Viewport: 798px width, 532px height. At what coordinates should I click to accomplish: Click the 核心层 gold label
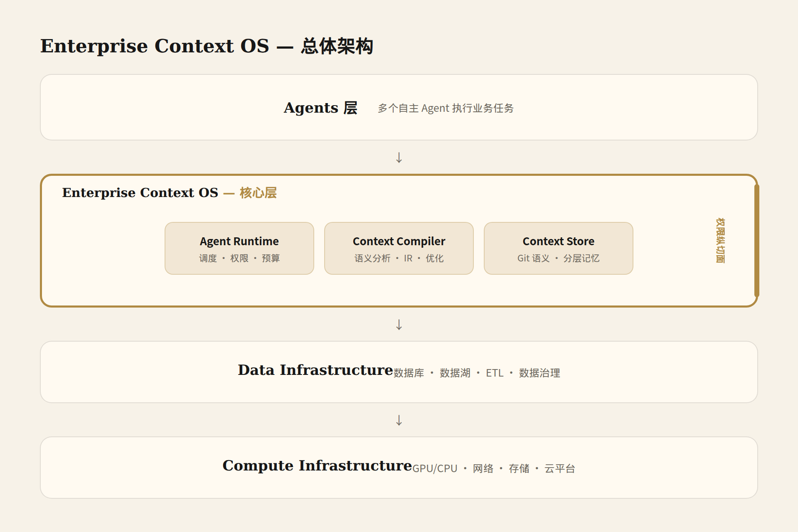(x=258, y=193)
